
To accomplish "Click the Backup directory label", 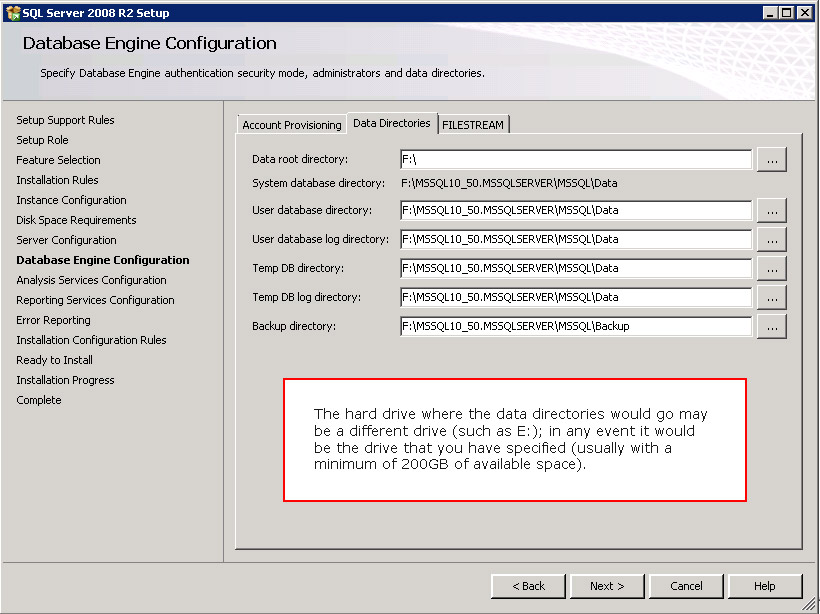I will click(294, 326).
